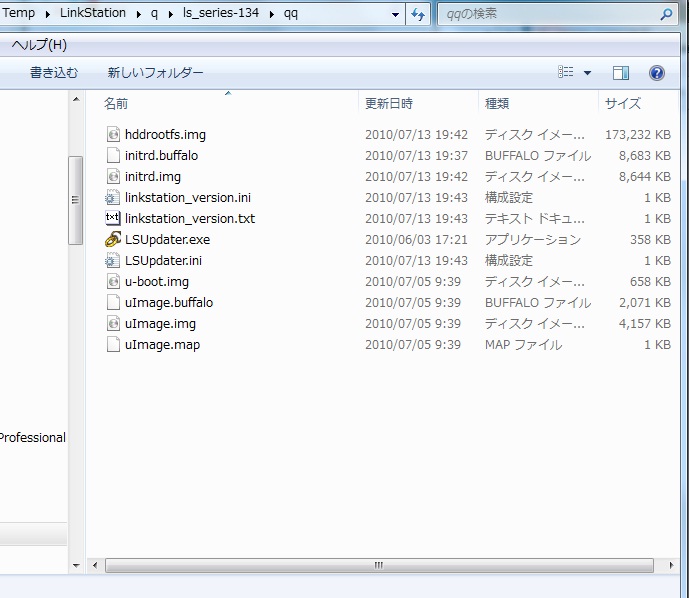Click the アプリケーション type cell
Image resolution: width=689 pixels, height=598 pixels.
(x=533, y=239)
